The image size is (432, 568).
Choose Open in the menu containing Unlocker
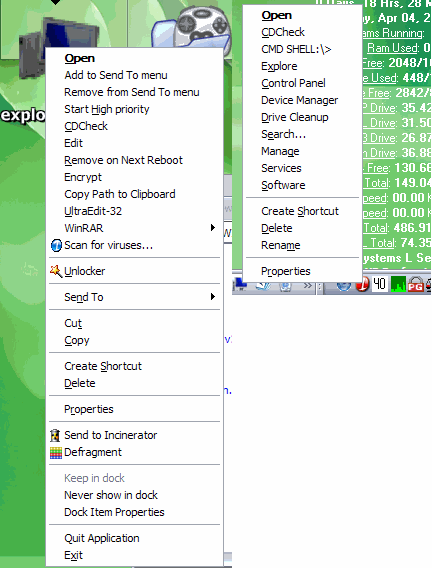(x=134, y=58)
